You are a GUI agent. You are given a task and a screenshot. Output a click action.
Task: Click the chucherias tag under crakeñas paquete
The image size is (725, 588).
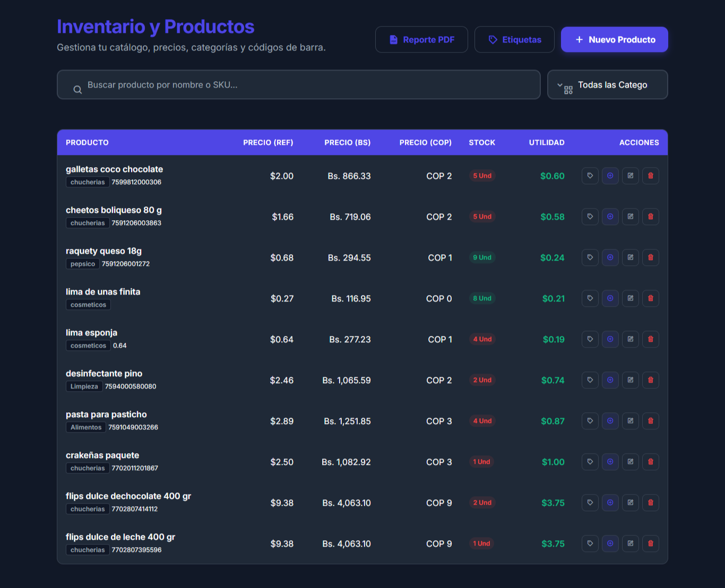pyautogui.click(x=88, y=468)
